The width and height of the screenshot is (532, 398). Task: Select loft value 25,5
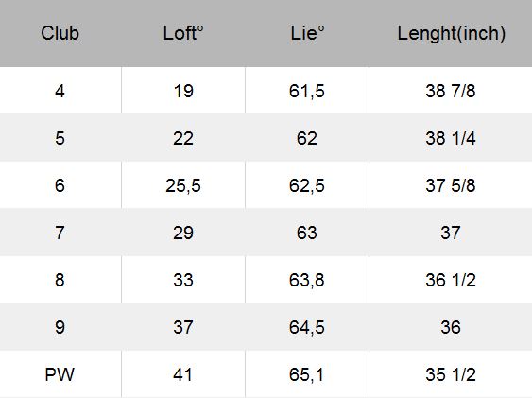click(x=183, y=185)
